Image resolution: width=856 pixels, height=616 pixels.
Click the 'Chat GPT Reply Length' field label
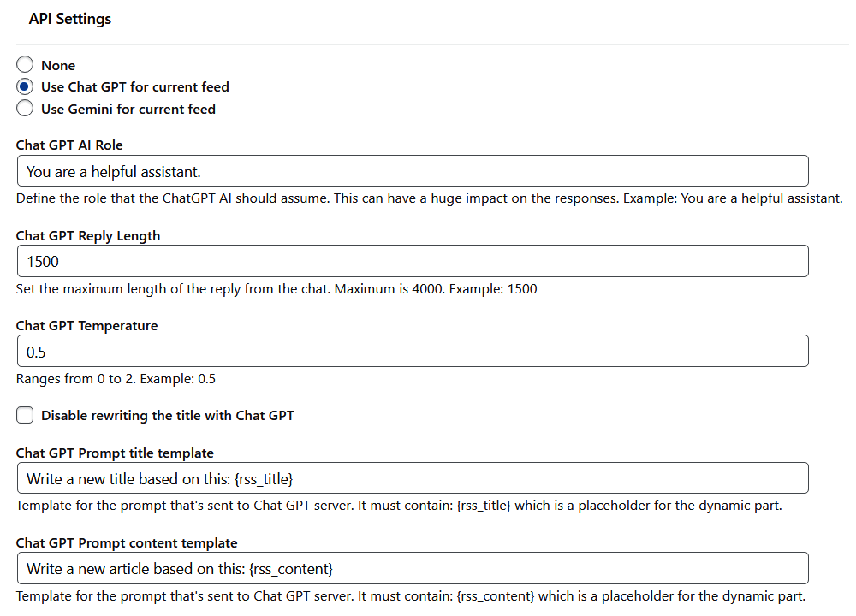click(x=88, y=236)
